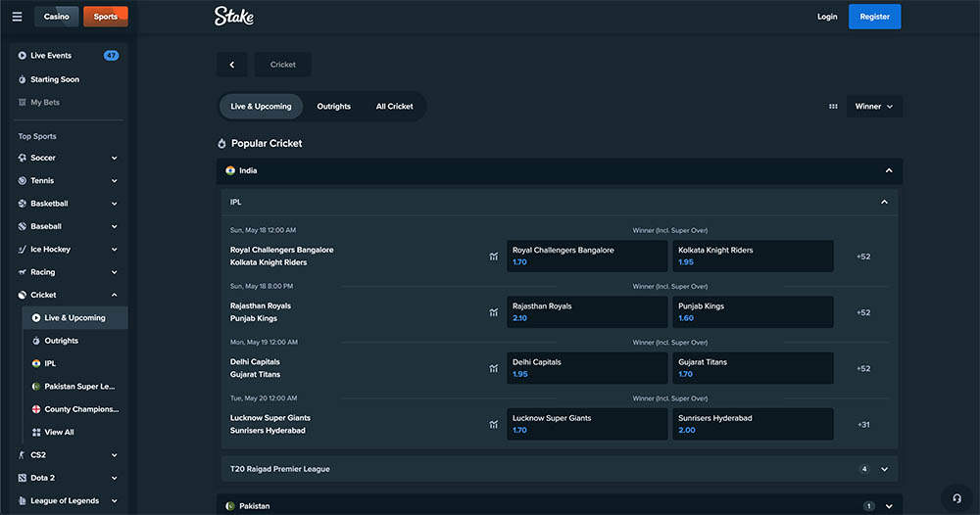Select the Live & Upcoming filter pill
The width and height of the screenshot is (980, 515).
261,106
